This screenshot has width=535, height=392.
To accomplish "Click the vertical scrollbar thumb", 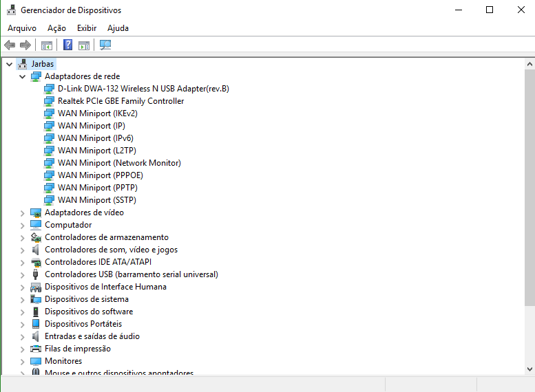I will pyautogui.click(x=529, y=188).
